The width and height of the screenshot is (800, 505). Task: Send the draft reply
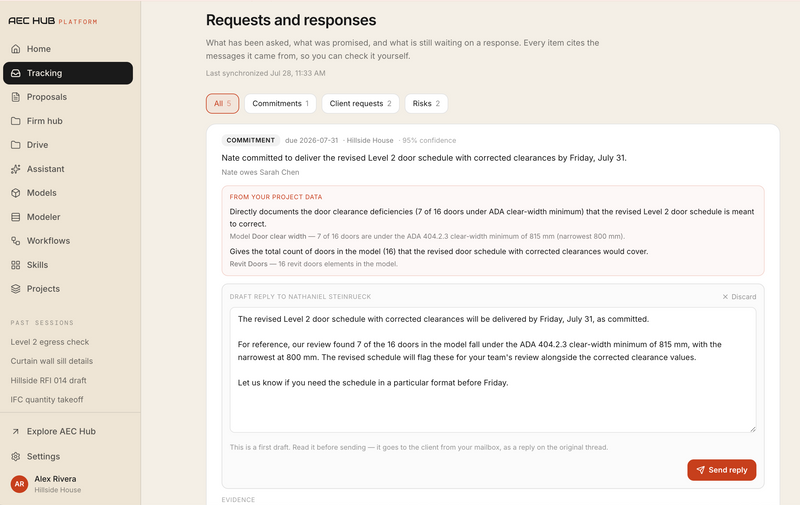tap(721, 470)
